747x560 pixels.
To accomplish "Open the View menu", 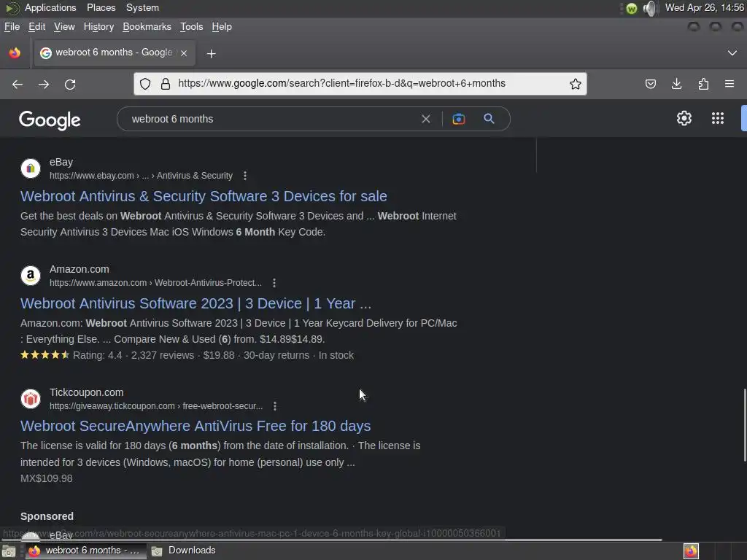I will (x=64, y=27).
